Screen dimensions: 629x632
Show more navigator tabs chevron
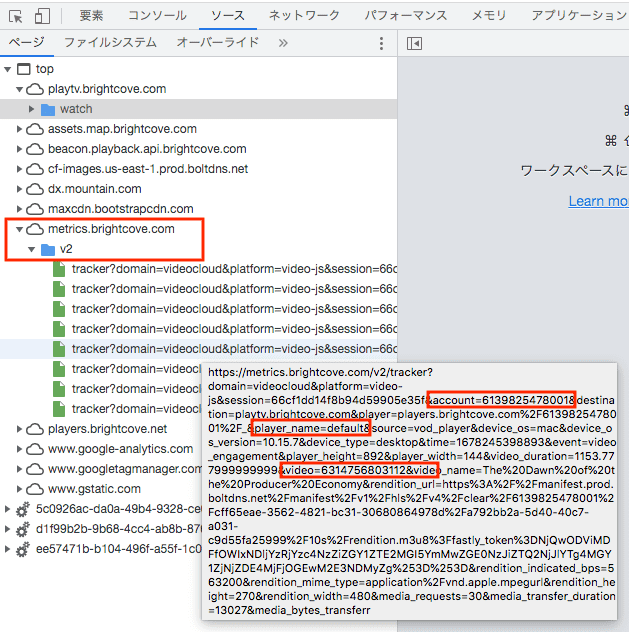[x=283, y=43]
